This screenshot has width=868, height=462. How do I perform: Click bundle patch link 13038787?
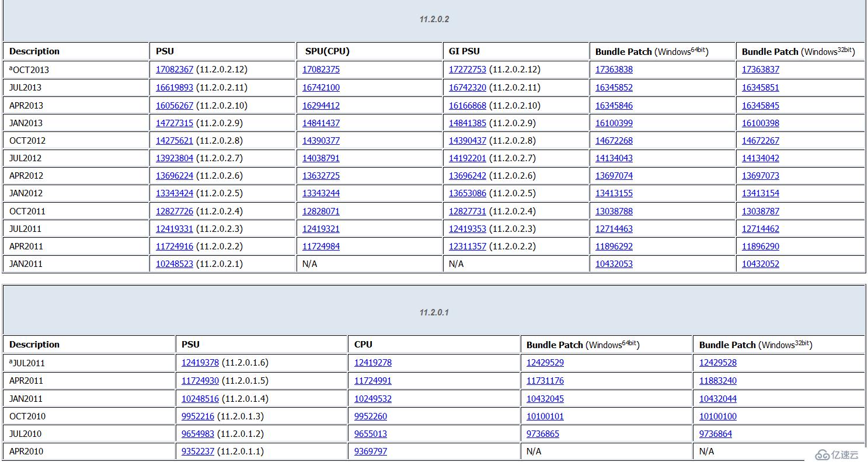761,211
